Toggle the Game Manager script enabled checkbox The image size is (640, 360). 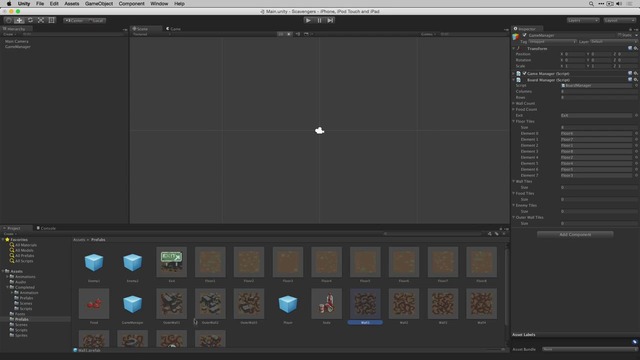524,73
